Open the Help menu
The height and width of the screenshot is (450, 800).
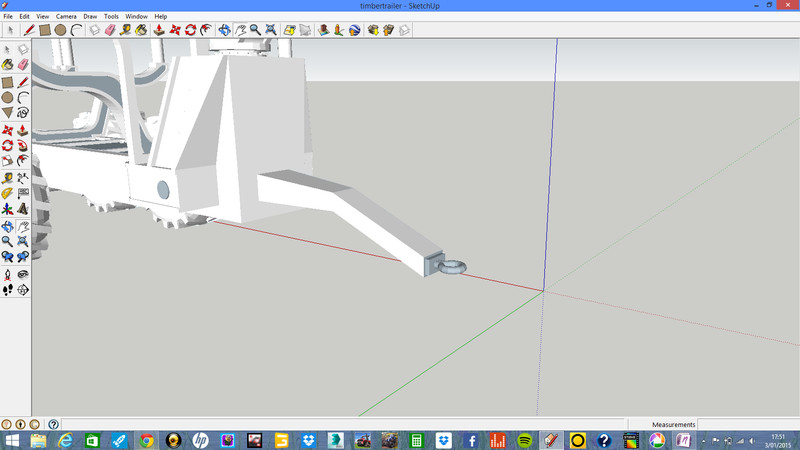tap(161, 16)
